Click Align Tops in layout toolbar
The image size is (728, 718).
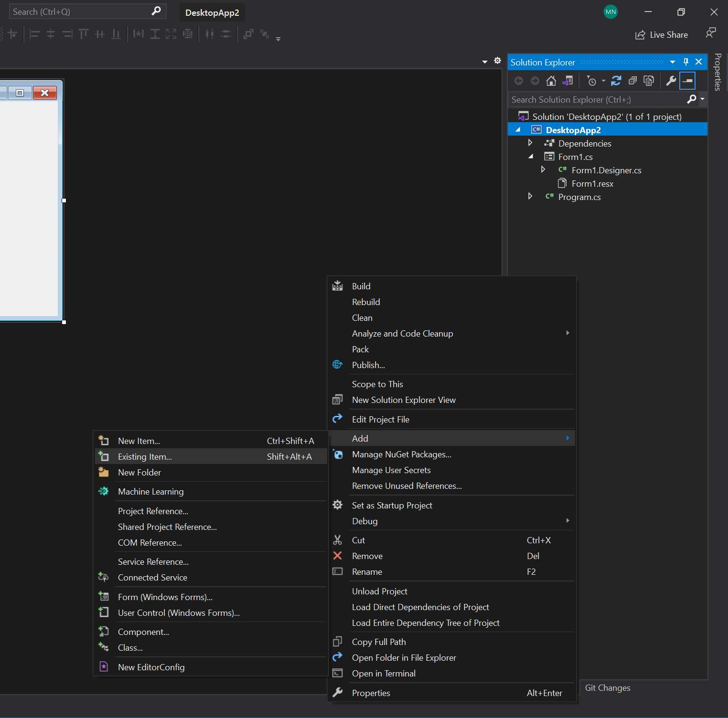pos(84,34)
